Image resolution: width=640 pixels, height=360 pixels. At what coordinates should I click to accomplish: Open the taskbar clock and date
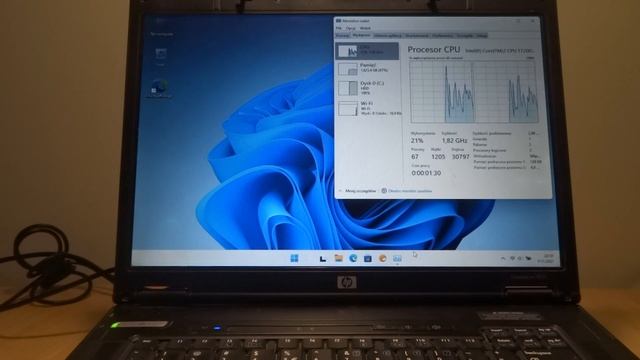pyautogui.click(x=546, y=258)
